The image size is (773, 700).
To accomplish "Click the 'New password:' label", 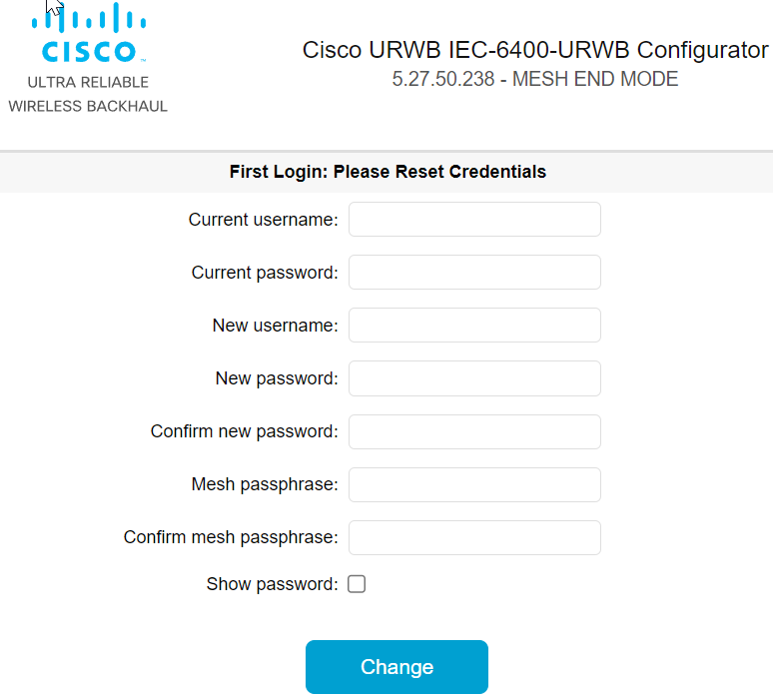I will point(277,378).
